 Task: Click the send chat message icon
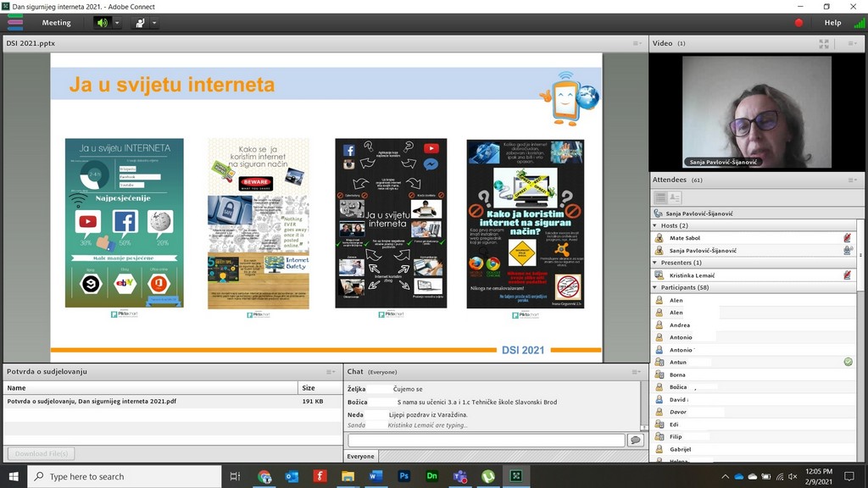635,441
